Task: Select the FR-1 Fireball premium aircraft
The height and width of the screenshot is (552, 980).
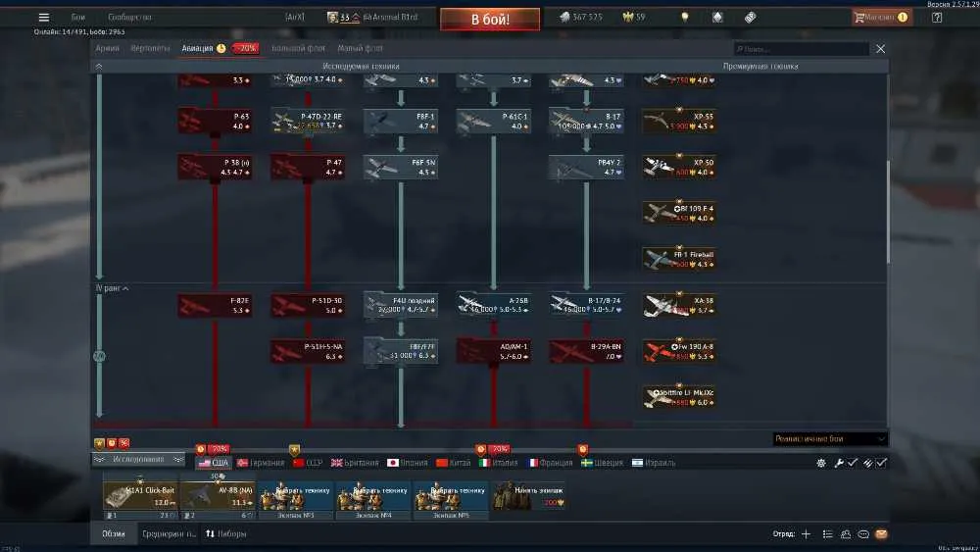Action: [679, 259]
